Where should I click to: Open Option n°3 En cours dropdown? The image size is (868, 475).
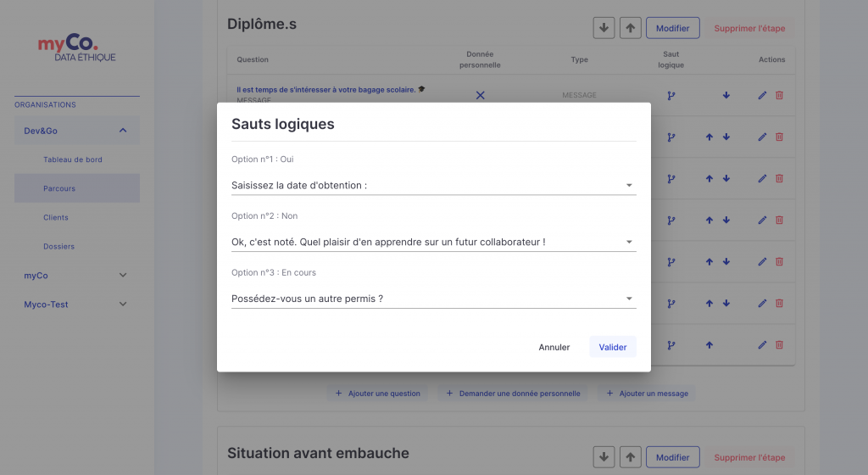click(x=433, y=299)
